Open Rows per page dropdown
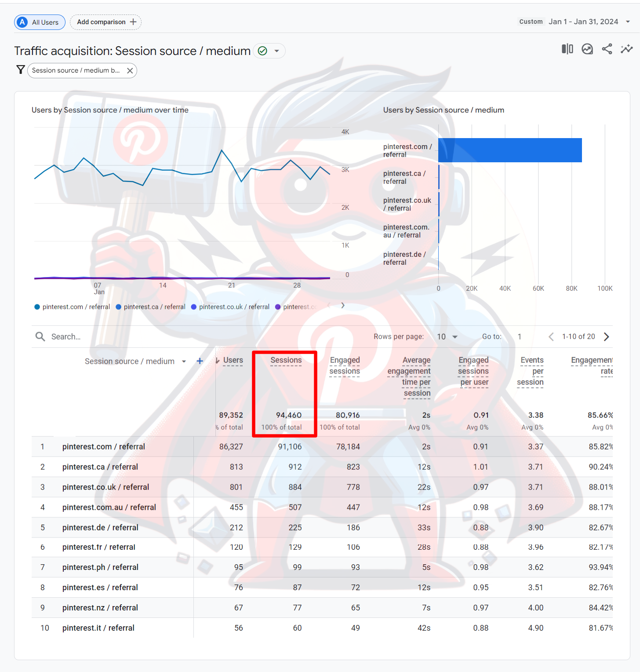Image resolution: width=640 pixels, height=672 pixels. pyautogui.click(x=447, y=336)
